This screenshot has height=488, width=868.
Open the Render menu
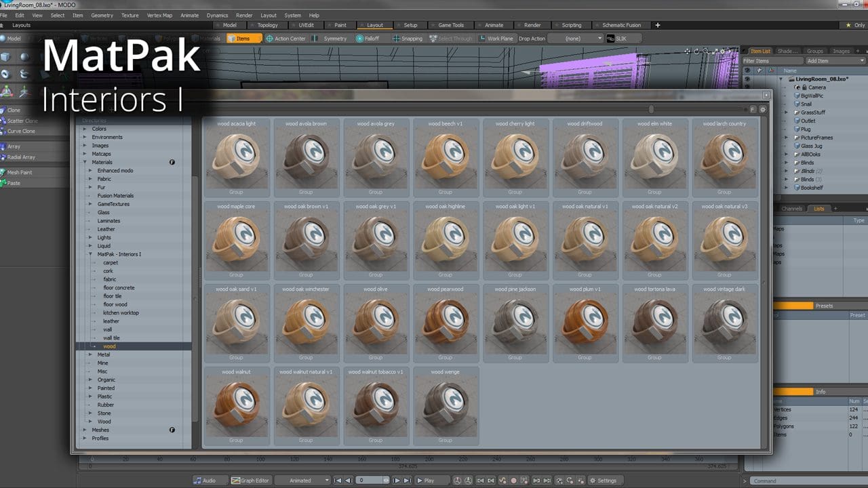pos(244,15)
